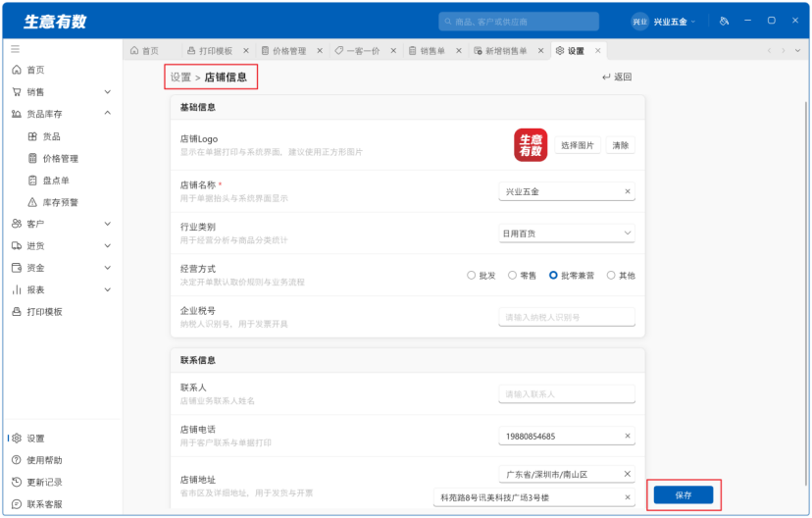812x518 pixels.
Task: Open the 兴业五金 account dropdown
Action: click(x=675, y=22)
